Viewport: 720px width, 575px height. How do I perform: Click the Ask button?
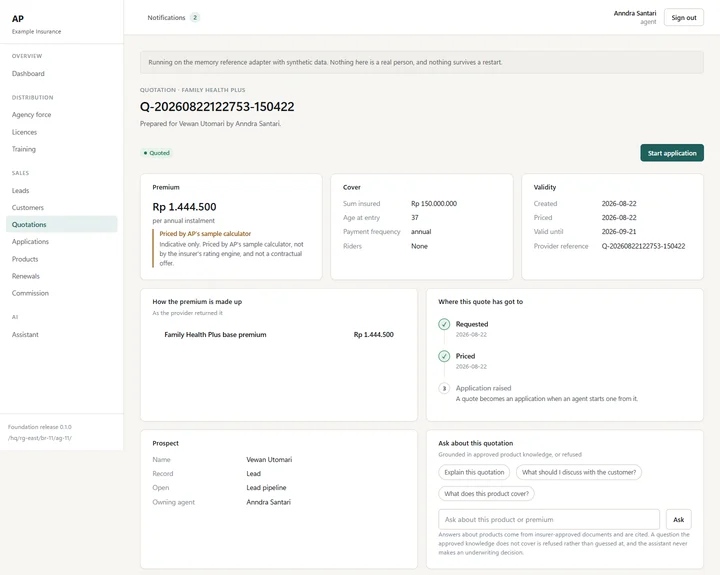[x=678, y=519]
